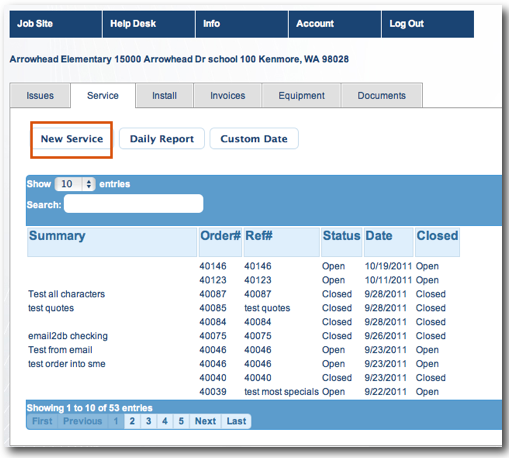Sort by the Ref# column header

click(x=282, y=242)
